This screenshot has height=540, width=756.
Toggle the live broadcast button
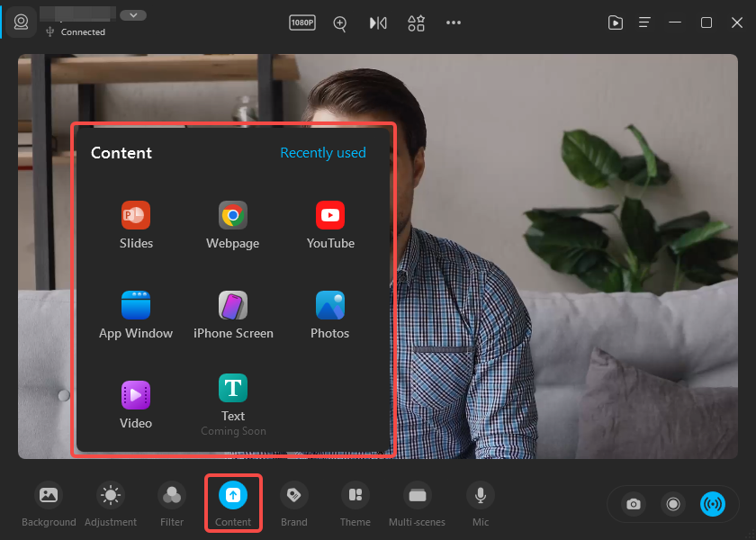[x=713, y=504]
